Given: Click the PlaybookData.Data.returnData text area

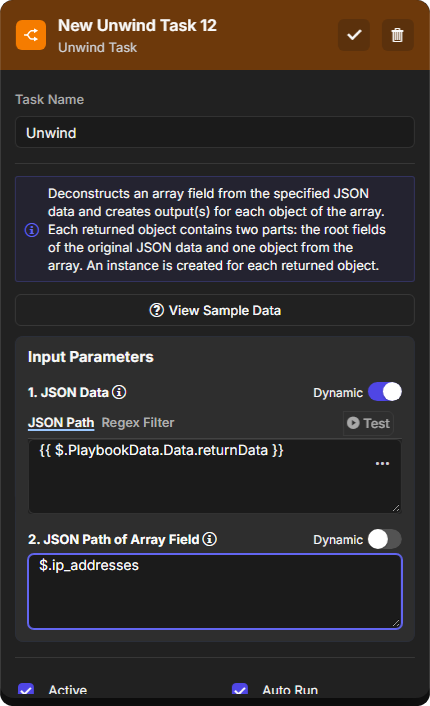Looking at the screenshot, I should coord(215,476).
